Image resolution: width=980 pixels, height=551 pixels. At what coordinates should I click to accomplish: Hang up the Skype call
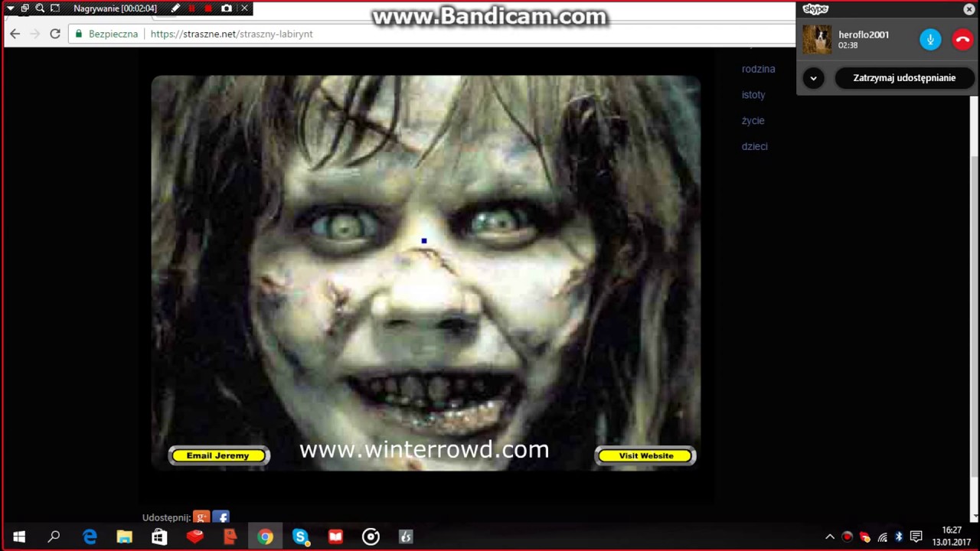click(x=962, y=40)
